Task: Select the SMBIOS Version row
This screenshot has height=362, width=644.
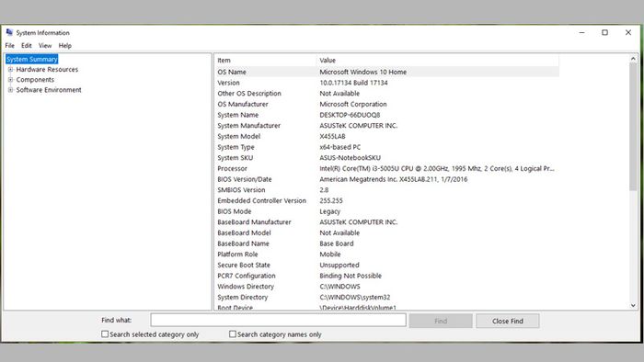Action: (387, 190)
